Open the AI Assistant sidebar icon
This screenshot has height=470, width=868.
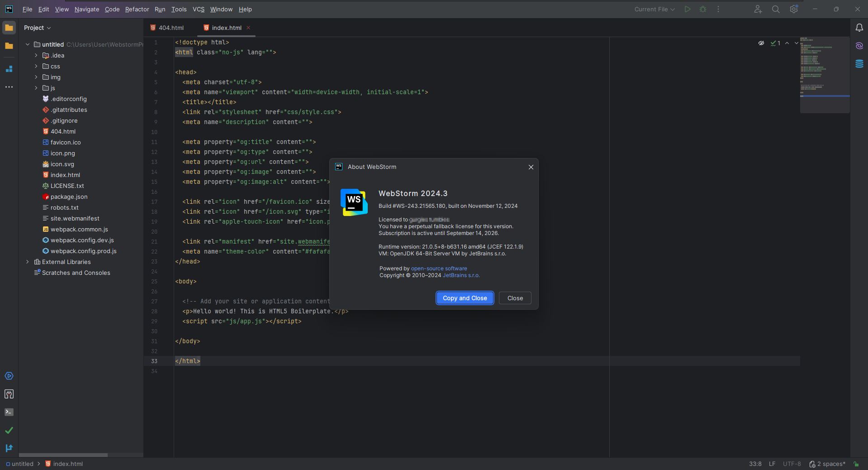pyautogui.click(x=859, y=46)
